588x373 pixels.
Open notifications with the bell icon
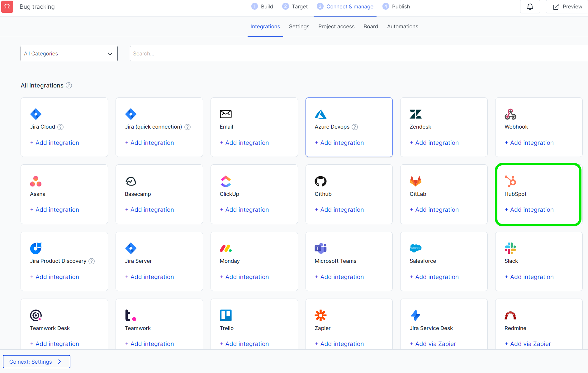coord(530,7)
